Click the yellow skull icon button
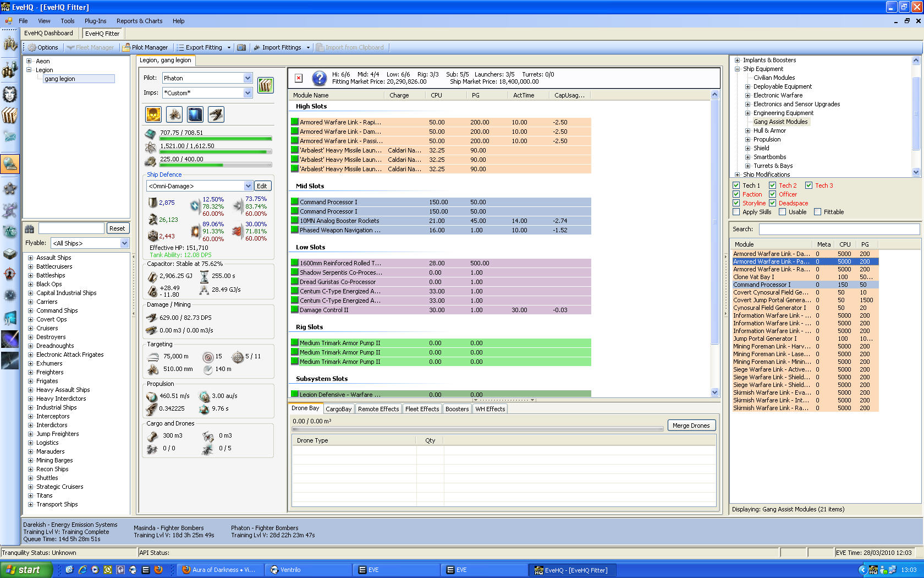The width and height of the screenshot is (924, 578). coord(153,114)
